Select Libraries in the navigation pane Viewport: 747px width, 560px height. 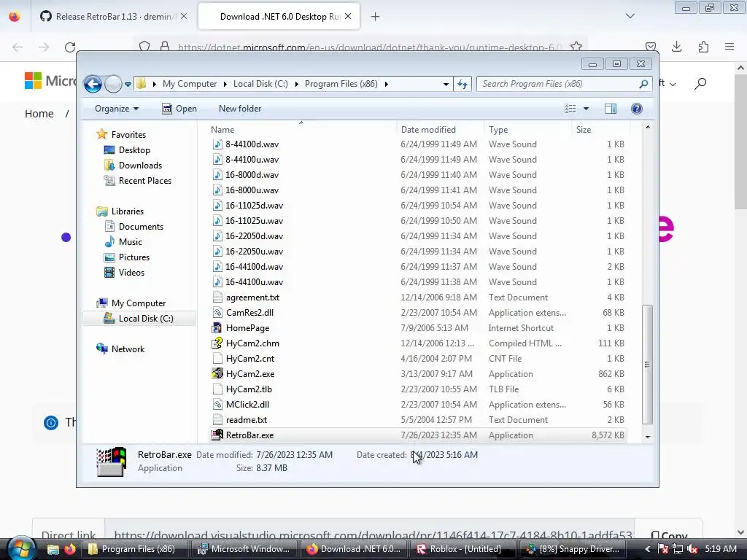point(128,211)
